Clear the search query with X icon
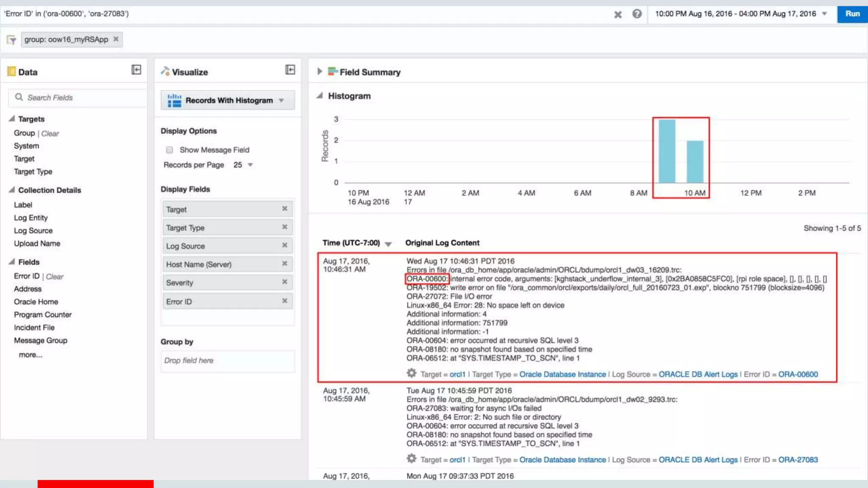 point(618,14)
